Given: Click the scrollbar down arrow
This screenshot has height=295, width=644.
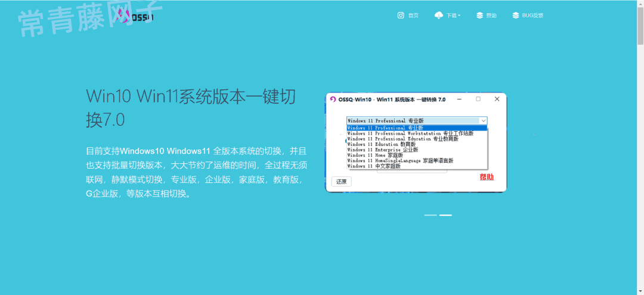Looking at the screenshot, I should coord(640,291).
